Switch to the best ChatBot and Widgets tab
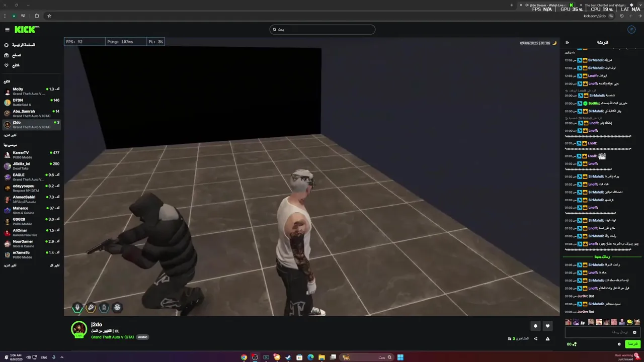The width and height of the screenshot is (644, 362). point(605,5)
